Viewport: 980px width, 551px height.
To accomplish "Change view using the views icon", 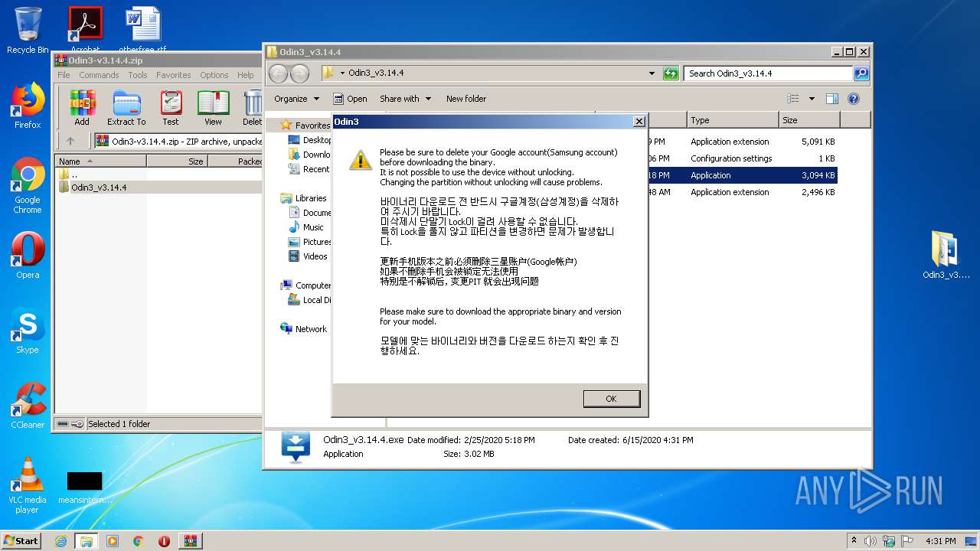I will coord(793,99).
